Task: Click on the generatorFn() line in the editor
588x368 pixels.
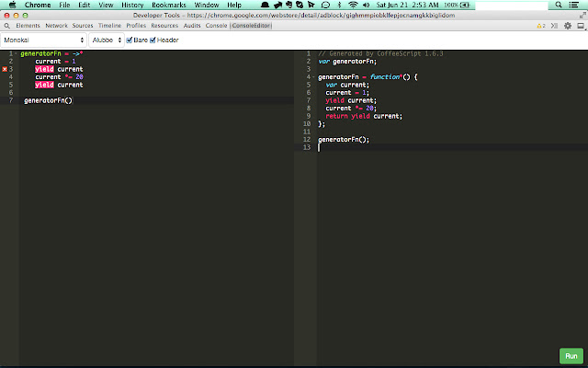Action: pyautogui.click(x=48, y=100)
